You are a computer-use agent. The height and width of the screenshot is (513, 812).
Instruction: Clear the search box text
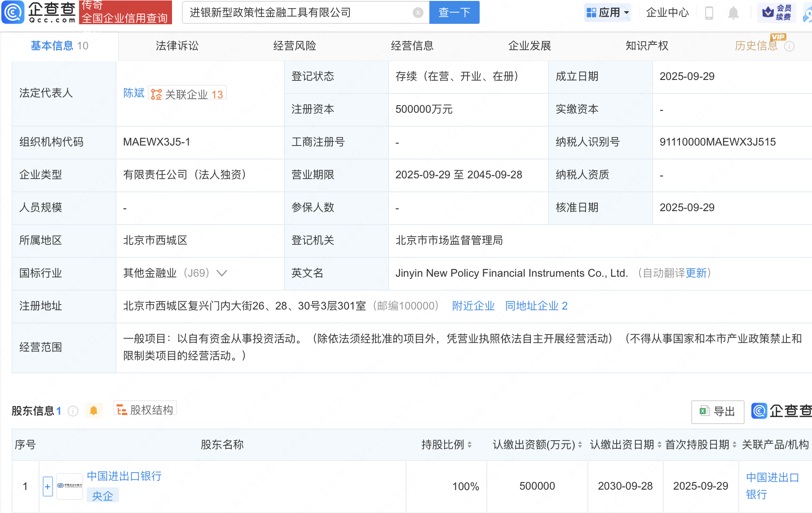coord(418,13)
